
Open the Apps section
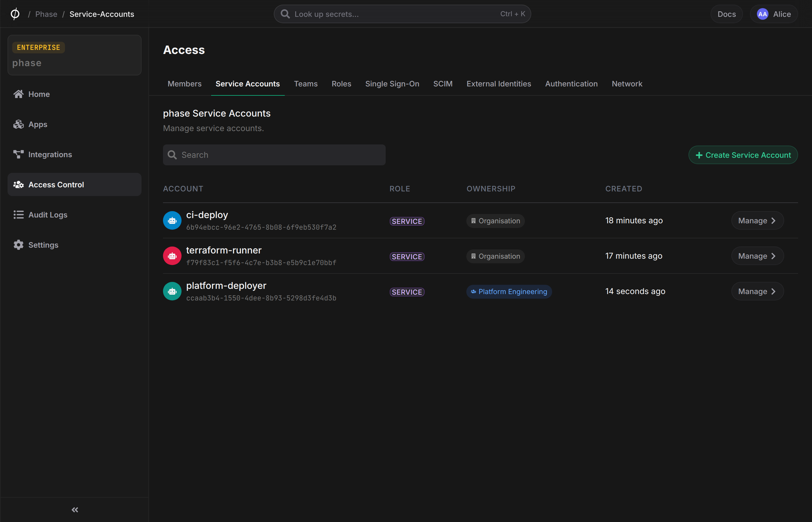(x=74, y=124)
